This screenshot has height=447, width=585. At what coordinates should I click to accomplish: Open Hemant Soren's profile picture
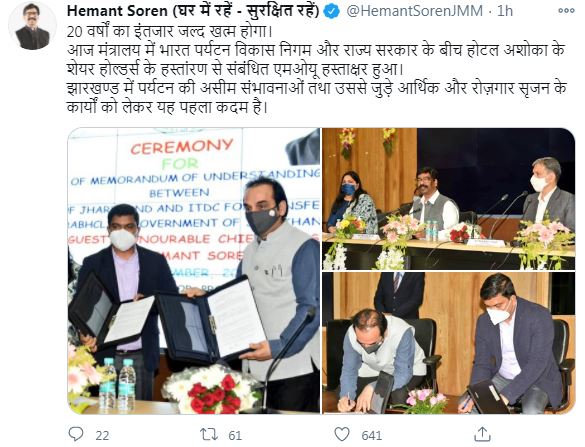(32, 26)
